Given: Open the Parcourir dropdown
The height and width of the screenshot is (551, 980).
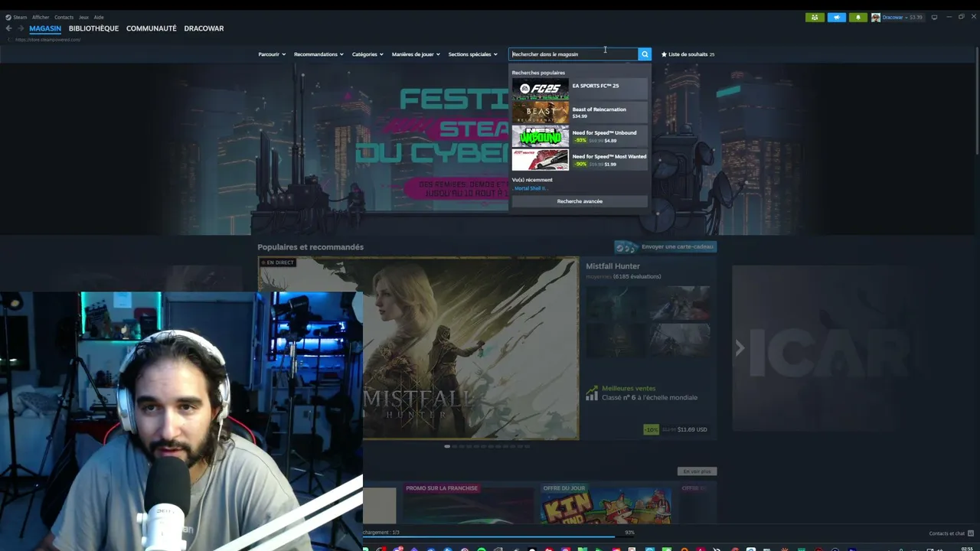Looking at the screenshot, I should tap(272, 54).
